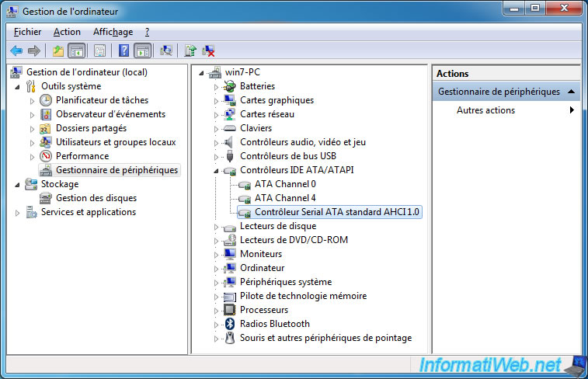Expand Services et applications in left tree

pos(17,212)
